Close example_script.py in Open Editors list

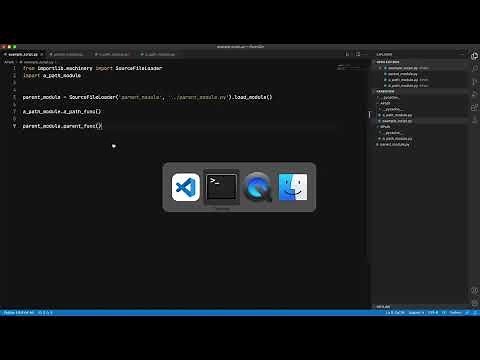(x=380, y=68)
